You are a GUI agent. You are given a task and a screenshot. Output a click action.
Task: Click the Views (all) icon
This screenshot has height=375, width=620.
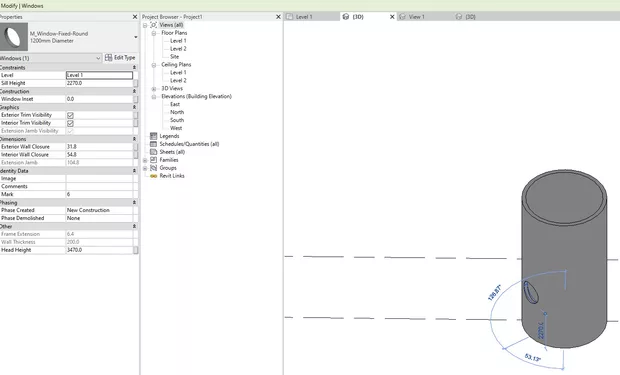coord(153,25)
